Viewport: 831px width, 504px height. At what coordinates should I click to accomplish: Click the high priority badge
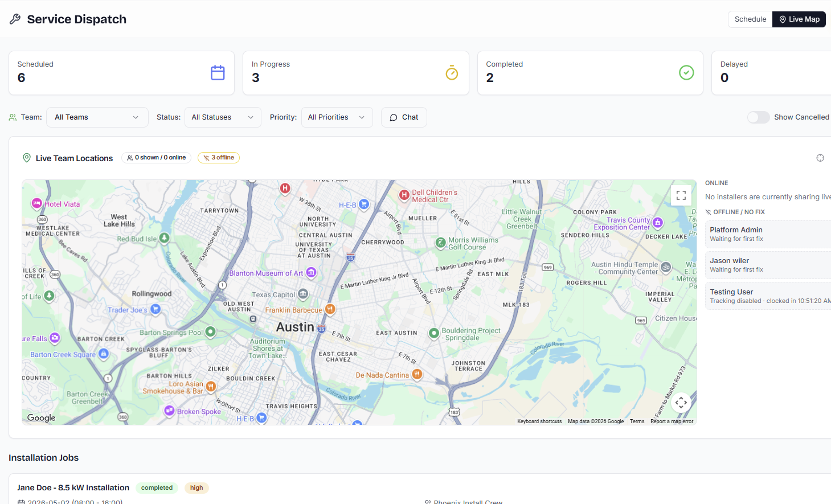(197, 488)
